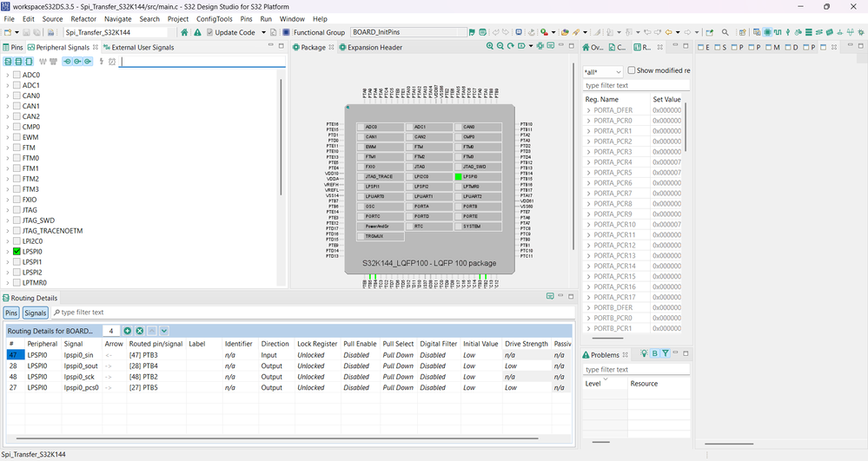
Task: Open the Refactor menu
Action: click(x=83, y=19)
